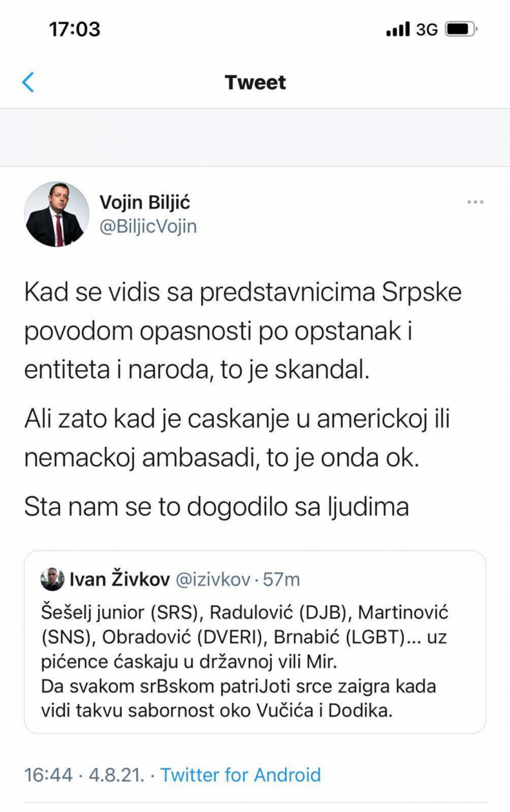The width and height of the screenshot is (510, 812).
Task: Tap the Twitter for Android source link
Action: [240, 775]
